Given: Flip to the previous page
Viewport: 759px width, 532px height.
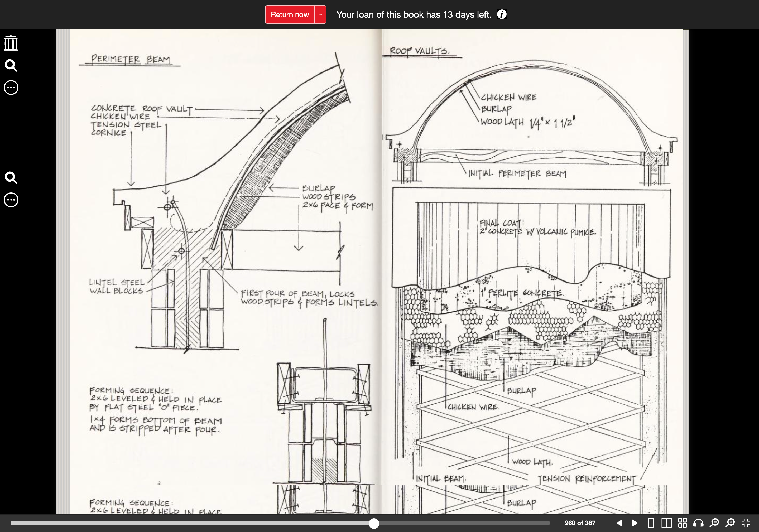Looking at the screenshot, I should 619,523.
